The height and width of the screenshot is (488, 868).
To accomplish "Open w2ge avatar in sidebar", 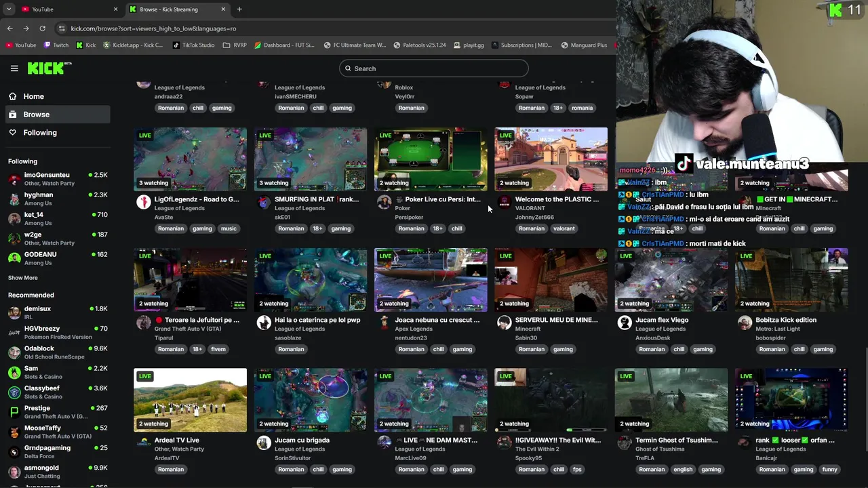I will pos(14,239).
